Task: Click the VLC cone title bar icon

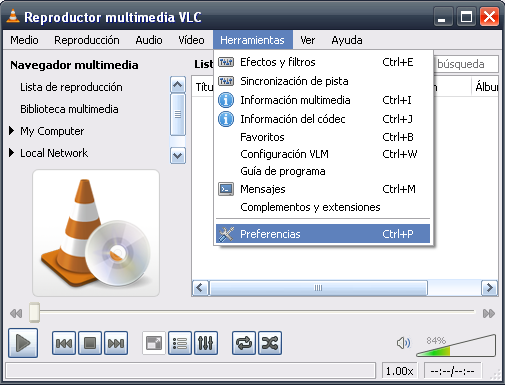Action: (13, 16)
